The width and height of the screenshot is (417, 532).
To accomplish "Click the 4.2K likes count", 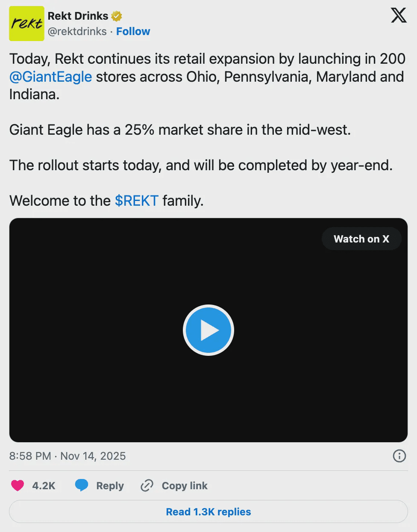I will (44, 486).
